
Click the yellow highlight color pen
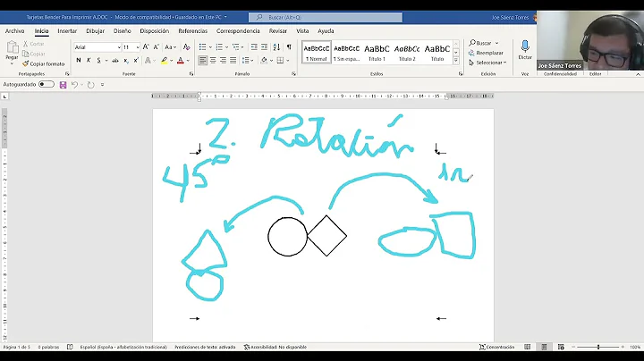[165, 60]
